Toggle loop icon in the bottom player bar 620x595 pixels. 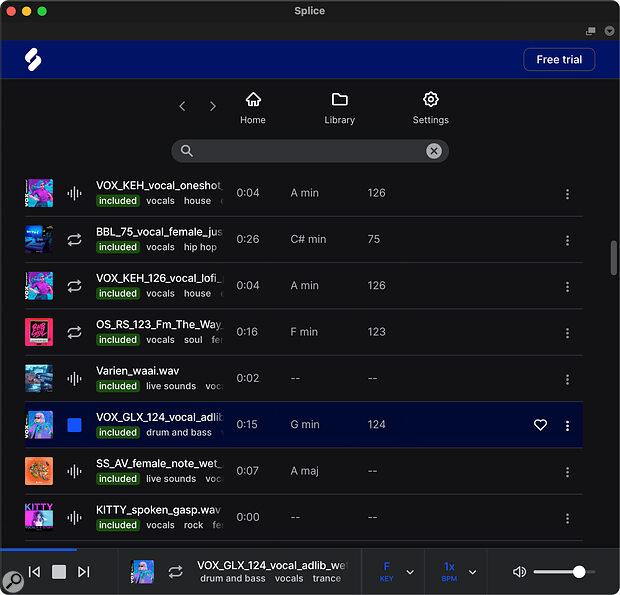[x=175, y=572]
